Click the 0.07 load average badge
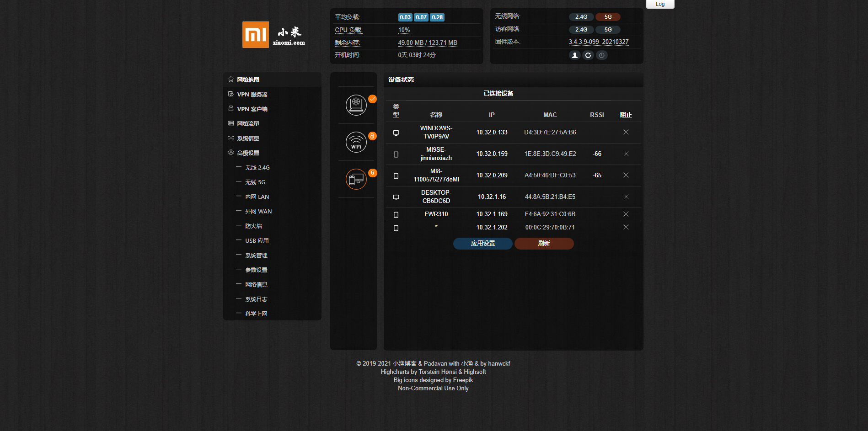This screenshot has width=868, height=431. [x=421, y=17]
